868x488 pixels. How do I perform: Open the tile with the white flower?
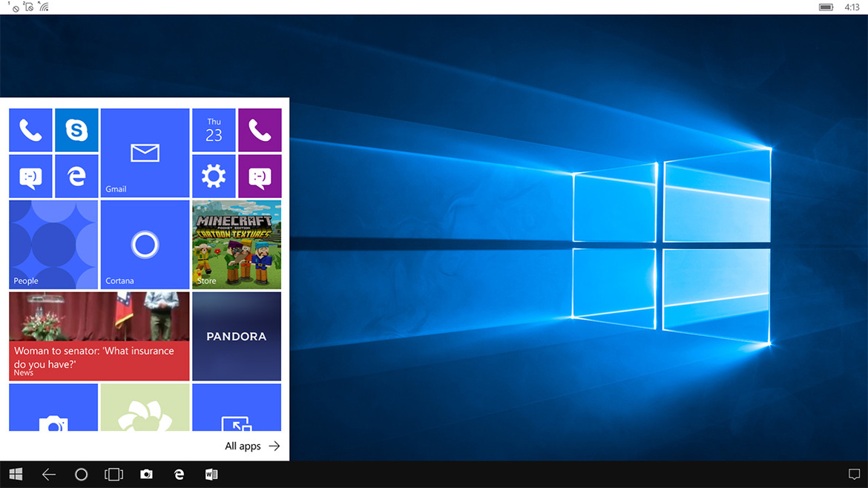(145, 407)
